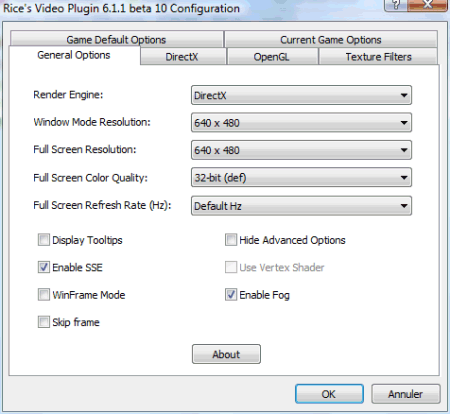Open Full Screen Resolution dropdown
Screen dimensions: 450x414
coord(301,150)
